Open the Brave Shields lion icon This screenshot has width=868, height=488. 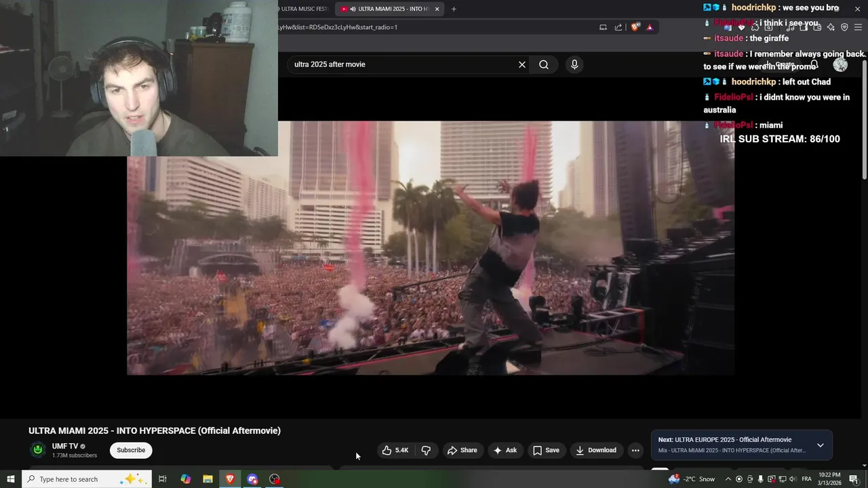pyautogui.click(x=635, y=27)
